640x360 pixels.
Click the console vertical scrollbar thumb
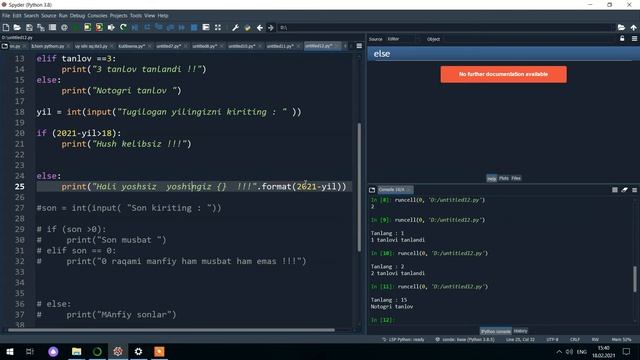click(635, 279)
